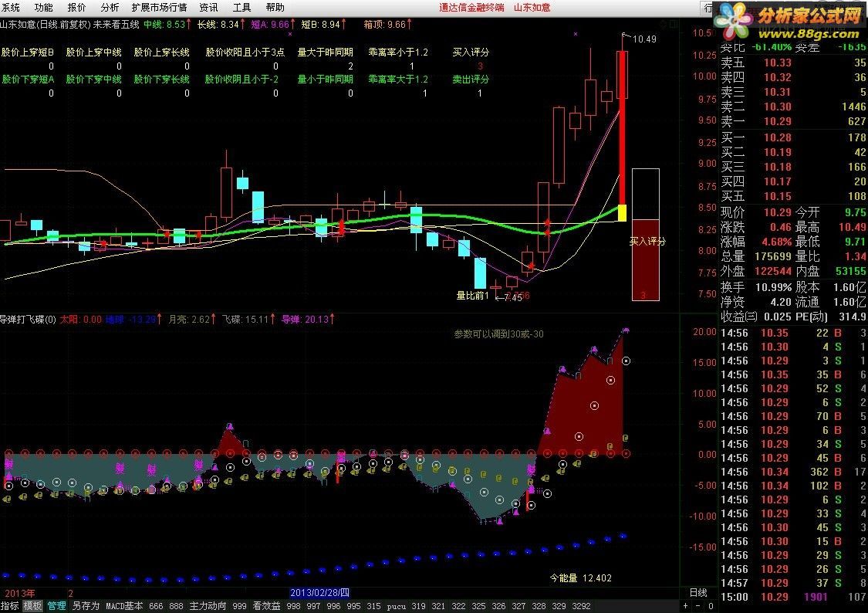Click the 现价 10.29 quote field
This screenshot has height=613, width=868.
tap(756, 212)
